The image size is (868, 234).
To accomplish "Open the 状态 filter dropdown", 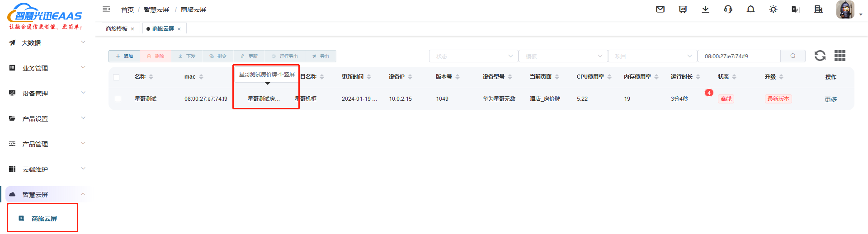I will 473,56.
